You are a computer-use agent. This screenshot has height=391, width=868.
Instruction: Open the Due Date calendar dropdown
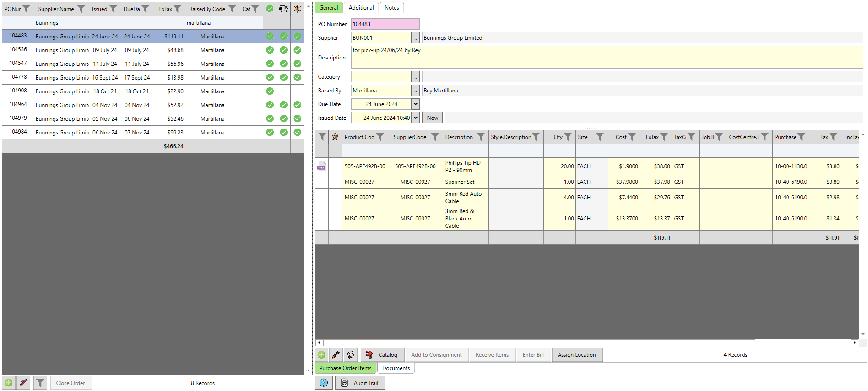[x=415, y=104]
